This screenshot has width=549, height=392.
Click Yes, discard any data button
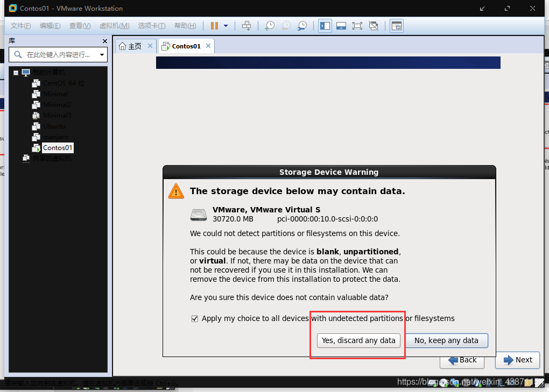358,340
